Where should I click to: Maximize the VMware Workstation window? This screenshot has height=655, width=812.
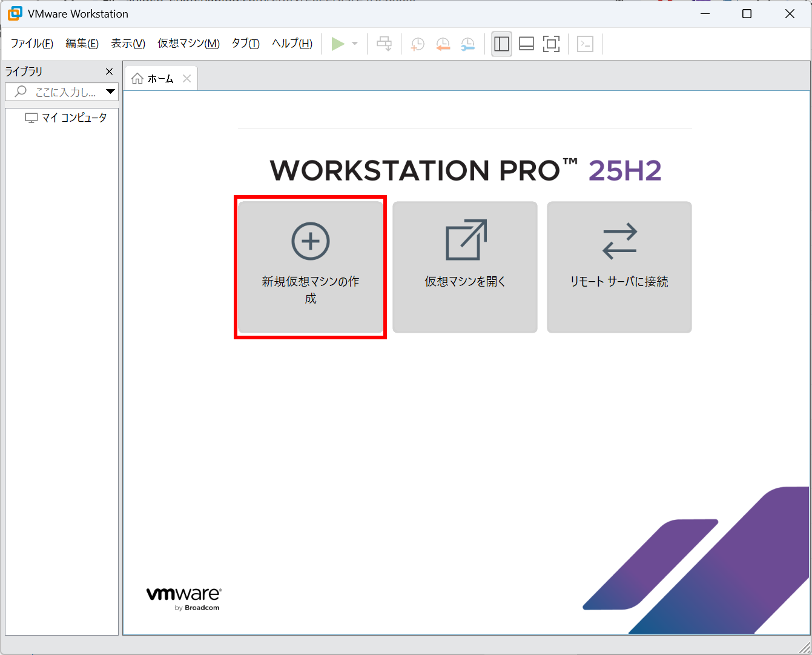point(747,13)
